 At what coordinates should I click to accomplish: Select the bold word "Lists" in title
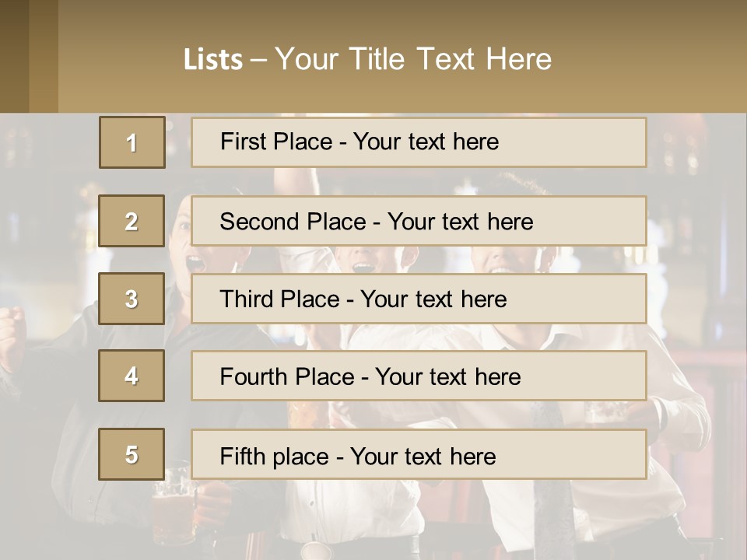click(212, 60)
